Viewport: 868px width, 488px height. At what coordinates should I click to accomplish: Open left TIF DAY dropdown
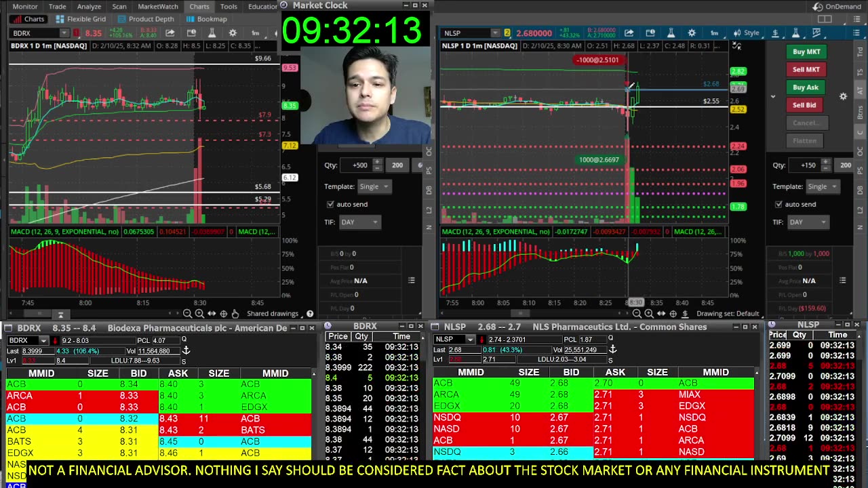pyautogui.click(x=359, y=222)
